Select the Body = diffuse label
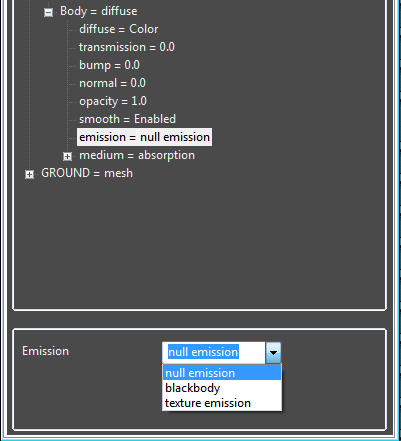 click(98, 11)
